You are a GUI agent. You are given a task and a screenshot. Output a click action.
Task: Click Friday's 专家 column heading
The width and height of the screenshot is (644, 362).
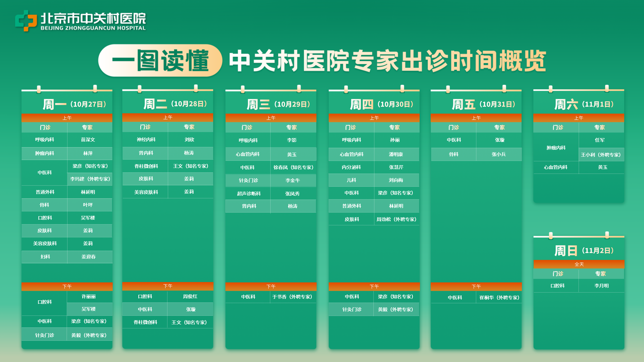499,127
